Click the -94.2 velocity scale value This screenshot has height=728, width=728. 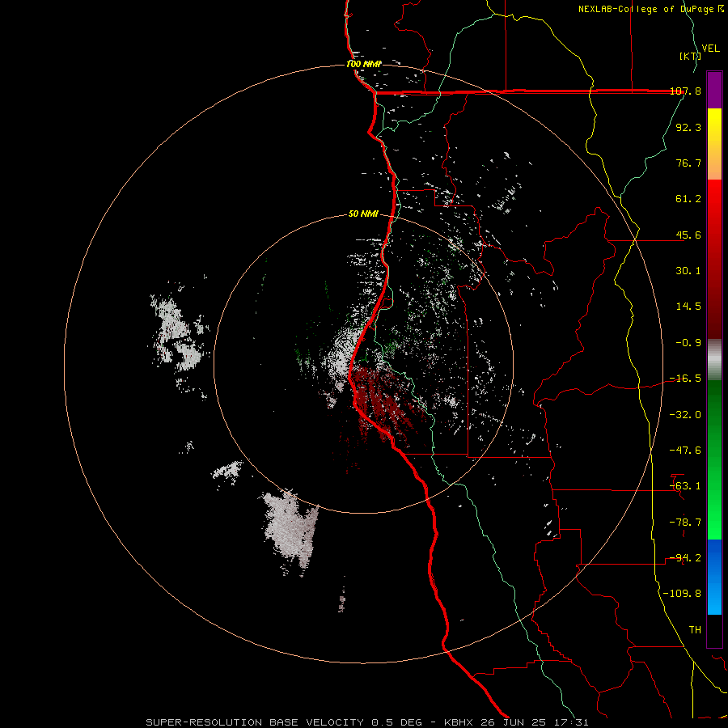(686, 558)
